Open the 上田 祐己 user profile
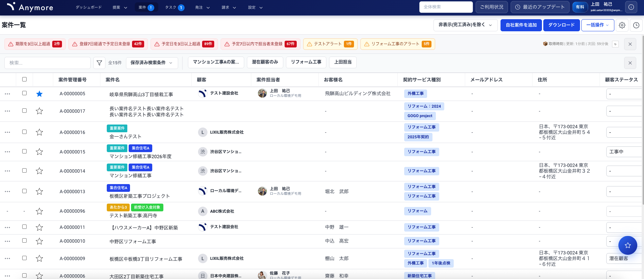This screenshot has height=279, width=644. point(606,7)
